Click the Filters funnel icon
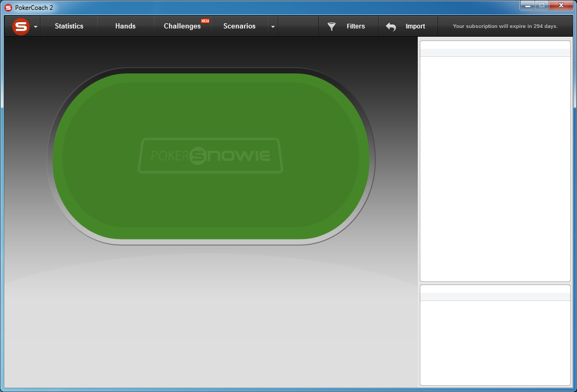Image resolution: width=577 pixels, height=392 pixels. (331, 26)
